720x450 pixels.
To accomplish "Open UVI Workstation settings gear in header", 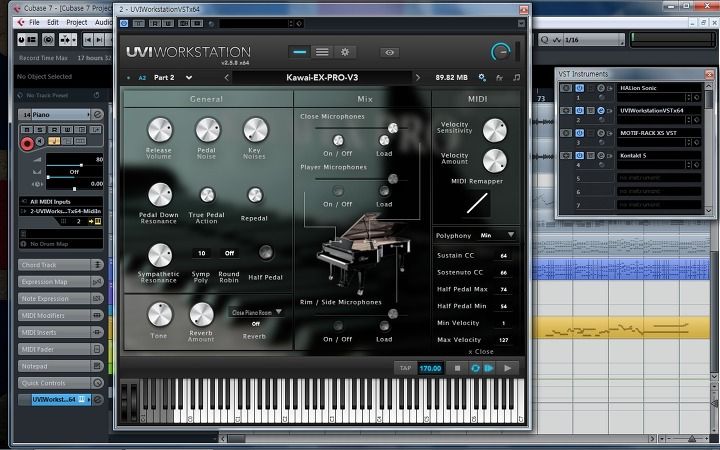I will pos(345,52).
